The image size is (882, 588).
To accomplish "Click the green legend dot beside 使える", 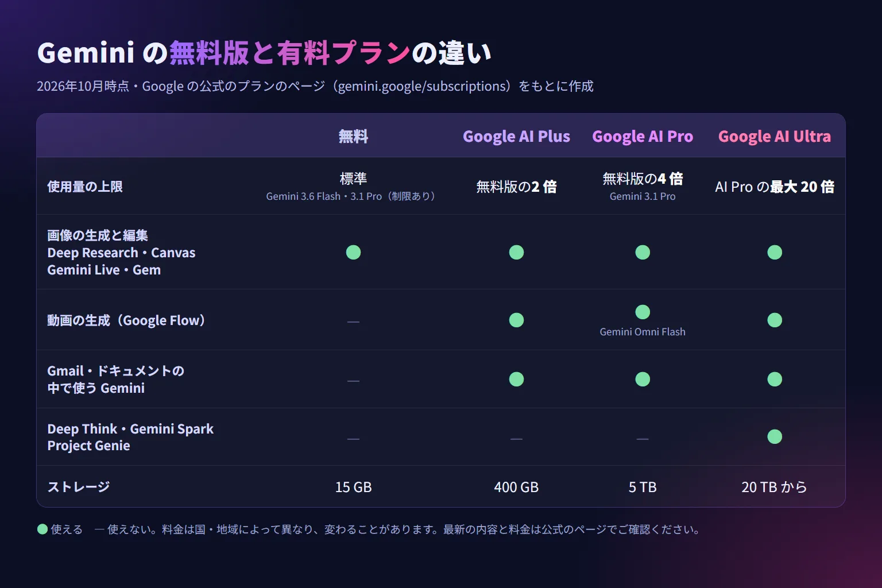I will (x=42, y=529).
